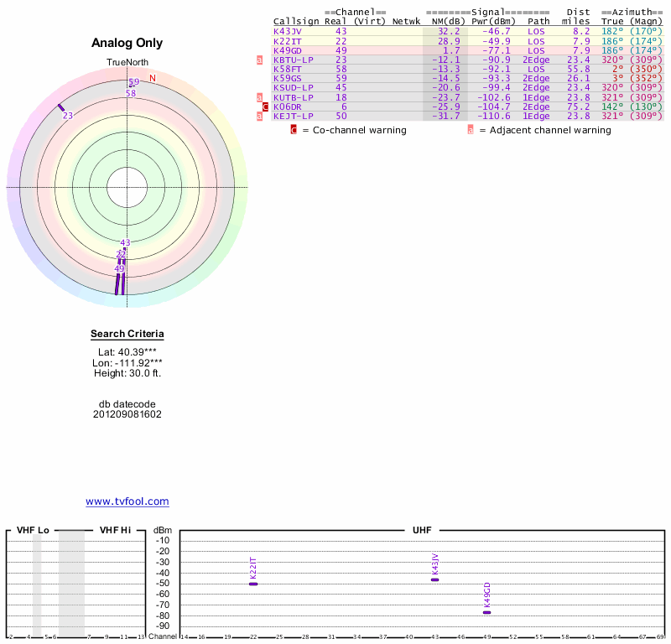Image resolution: width=671 pixels, height=644 pixels.
Task: Click the adjacent channel warning icon beside KBTU-LP
Action: pos(260,60)
